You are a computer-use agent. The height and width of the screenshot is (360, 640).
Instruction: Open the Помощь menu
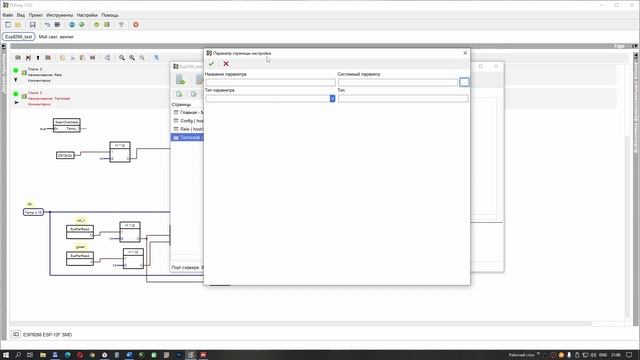click(x=110, y=15)
